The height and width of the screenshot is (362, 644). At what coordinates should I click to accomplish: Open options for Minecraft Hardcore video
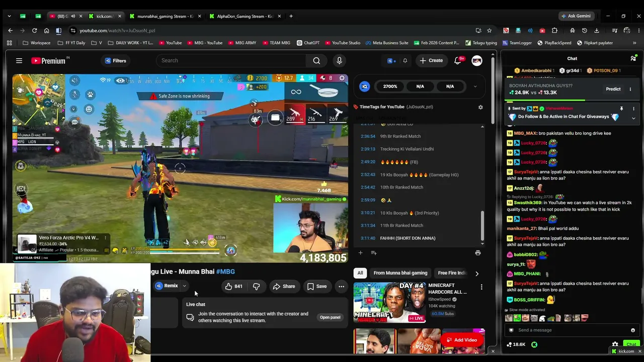click(481, 287)
